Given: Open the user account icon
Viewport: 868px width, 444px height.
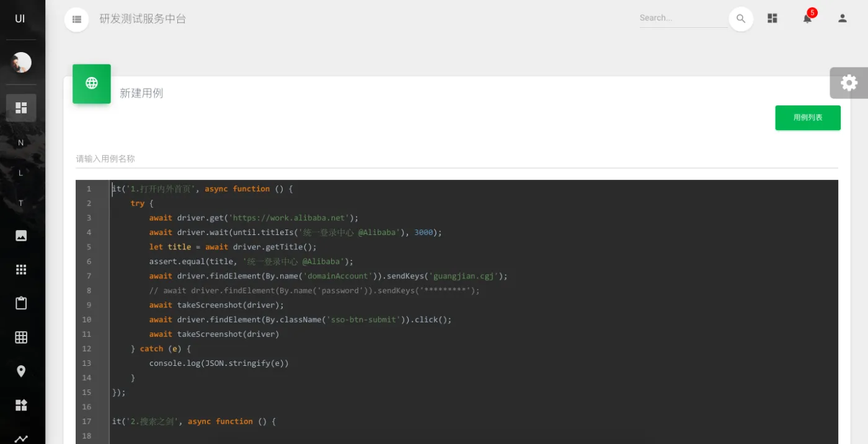Looking at the screenshot, I should 843,19.
